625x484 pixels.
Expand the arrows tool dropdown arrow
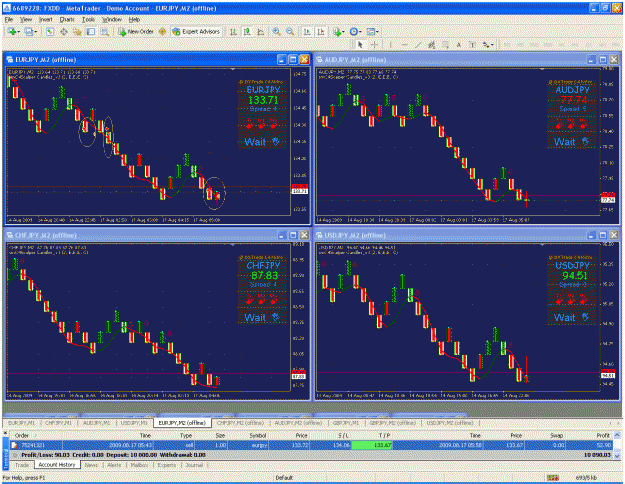pos(492,45)
